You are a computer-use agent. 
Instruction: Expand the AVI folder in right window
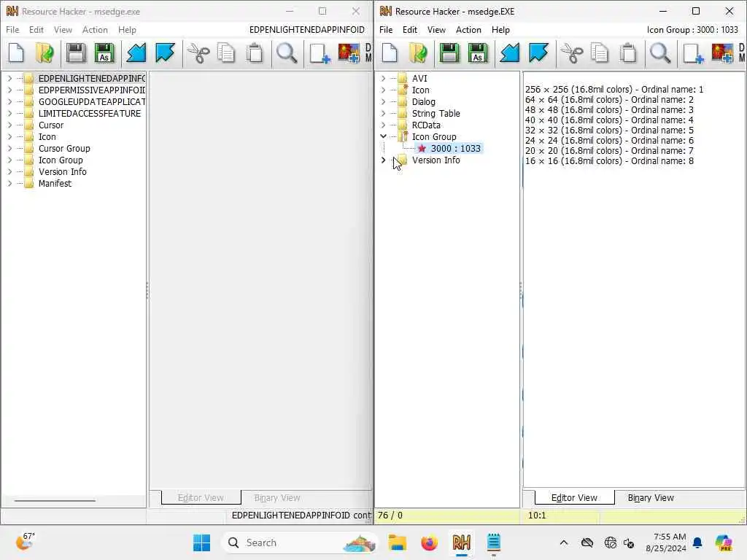[383, 78]
